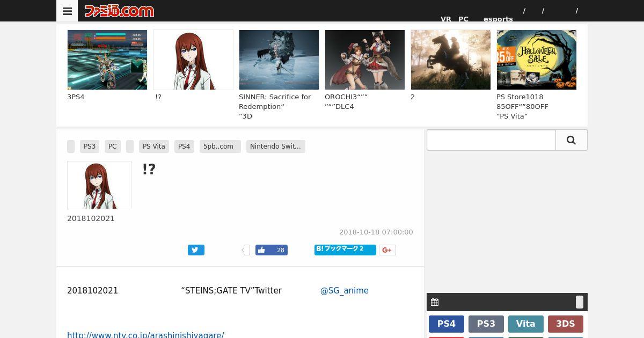Select the PS Vita article tag
Image resolution: width=644 pixels, height=338 pixels.
tap(154, 146)
